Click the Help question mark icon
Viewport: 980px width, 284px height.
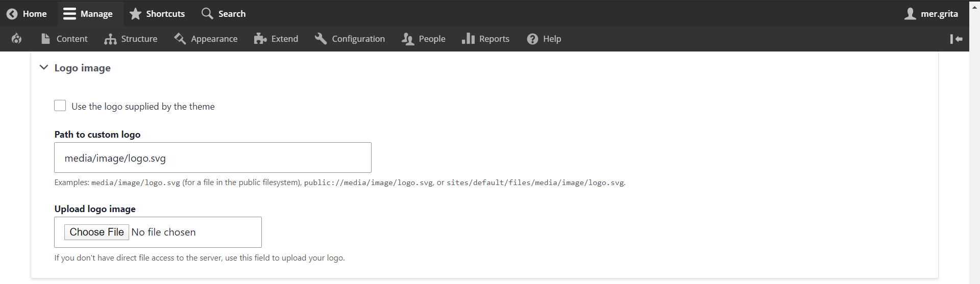[x=532, y=39]
